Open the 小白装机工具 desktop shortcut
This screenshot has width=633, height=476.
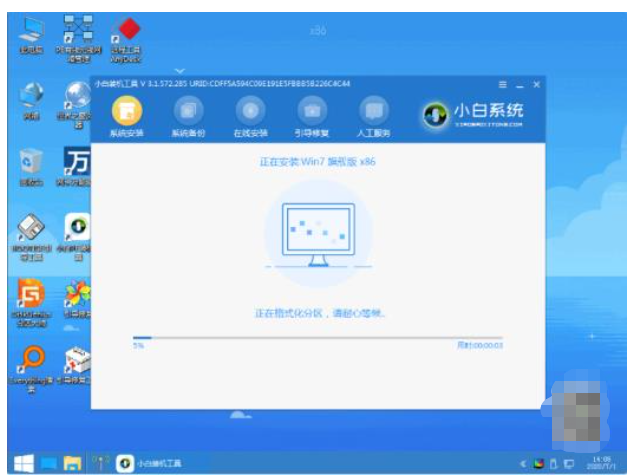(76, 237)
